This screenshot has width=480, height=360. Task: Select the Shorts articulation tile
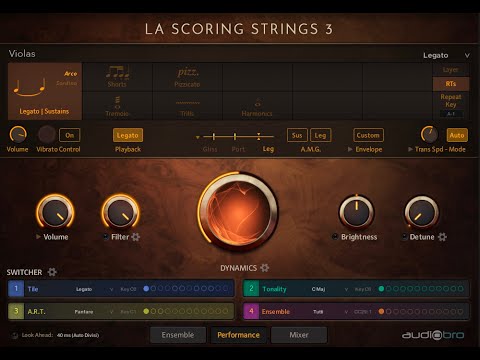(x=117, y=77)
